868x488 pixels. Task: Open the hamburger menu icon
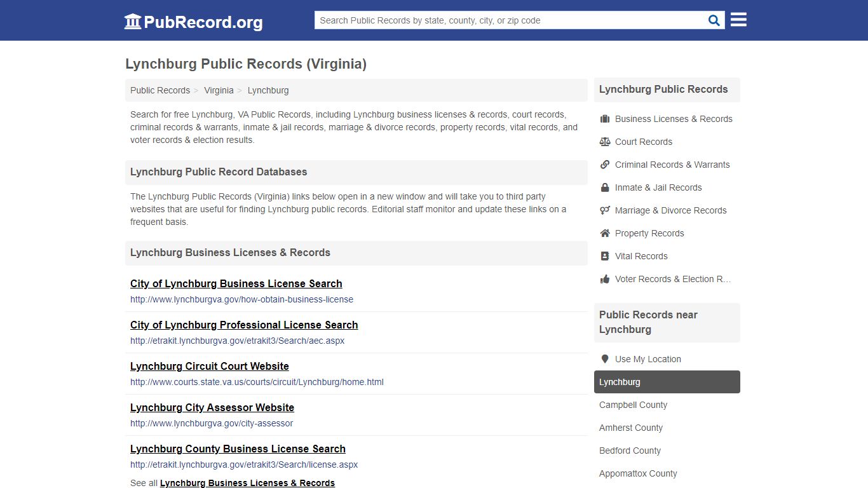(x=738, y=20)
